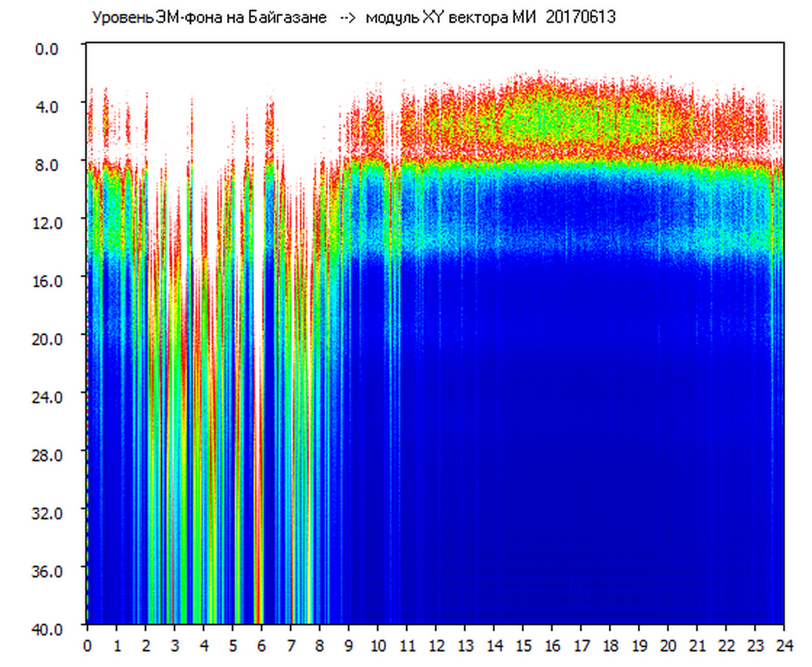Select hour 3 on the horizontal axis

(x=174, y=646)
